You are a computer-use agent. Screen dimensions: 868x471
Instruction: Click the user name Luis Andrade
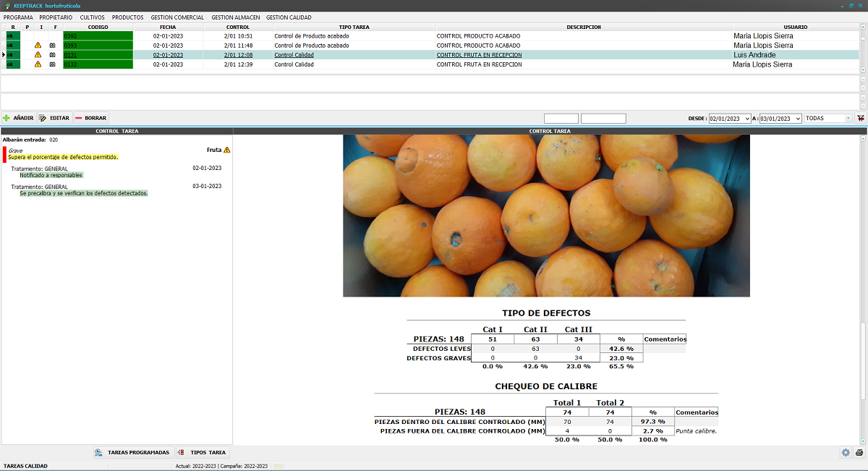(x=754, y=54)
